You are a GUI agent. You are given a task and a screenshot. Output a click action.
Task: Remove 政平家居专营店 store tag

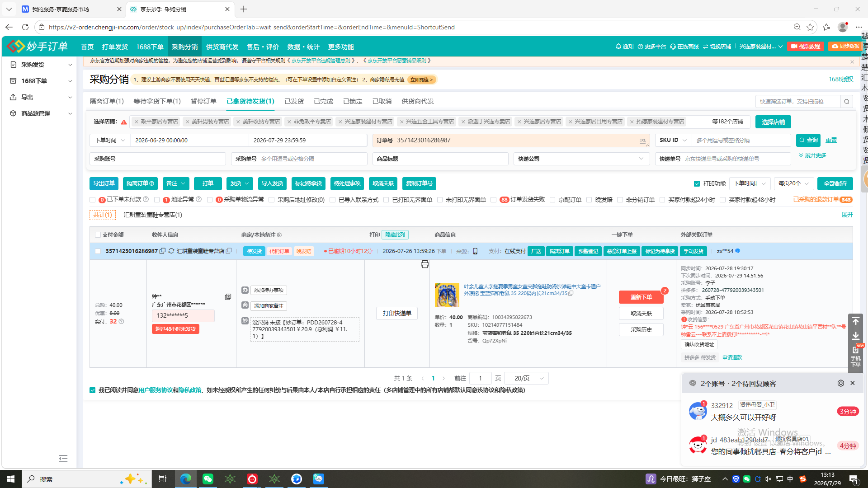[x=137, y=122]
